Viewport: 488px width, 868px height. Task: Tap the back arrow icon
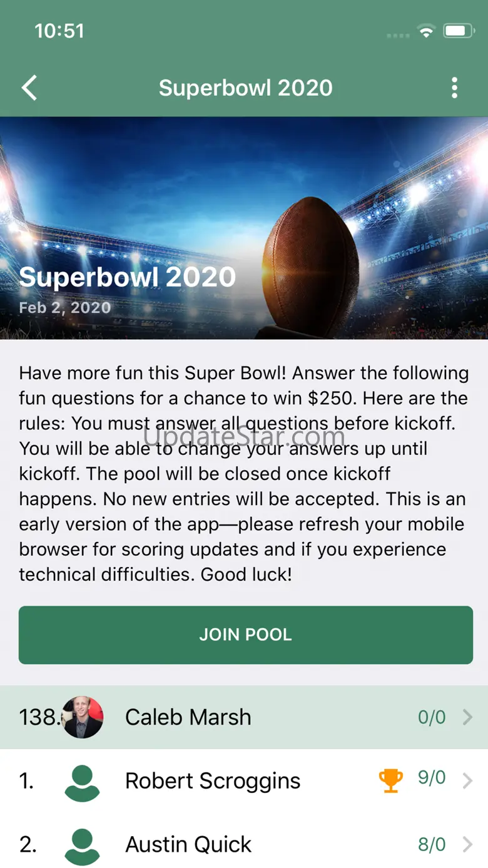pos(29,88)
